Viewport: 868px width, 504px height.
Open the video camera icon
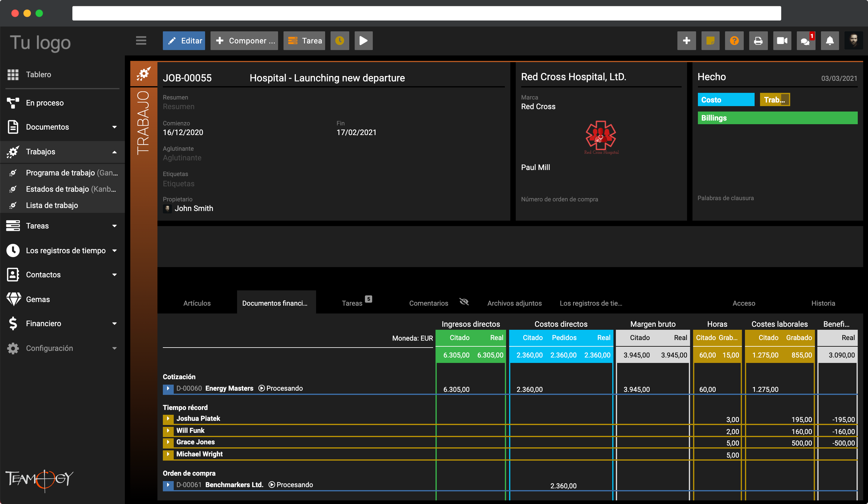click(782, 41)
